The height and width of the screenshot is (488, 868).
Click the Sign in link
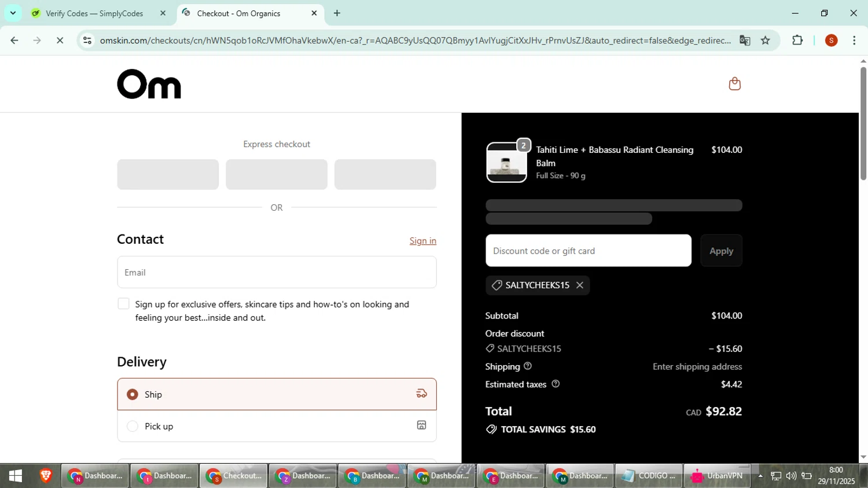(x=423, y=241)
